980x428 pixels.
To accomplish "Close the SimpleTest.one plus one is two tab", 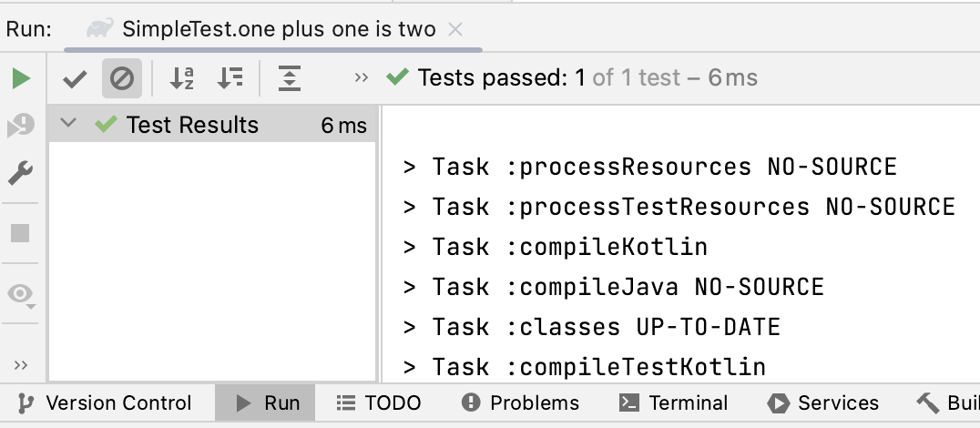I will point(455,29).
